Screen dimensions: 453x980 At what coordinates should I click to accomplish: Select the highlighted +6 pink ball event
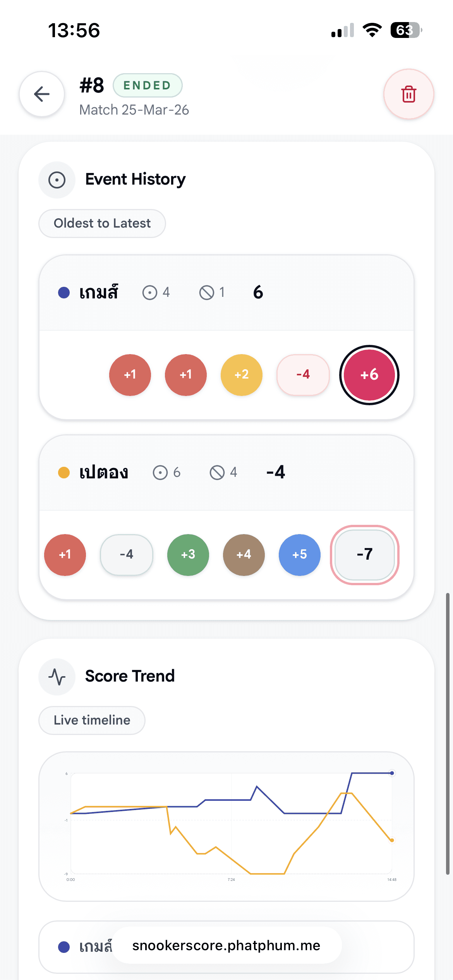point(369,375)
